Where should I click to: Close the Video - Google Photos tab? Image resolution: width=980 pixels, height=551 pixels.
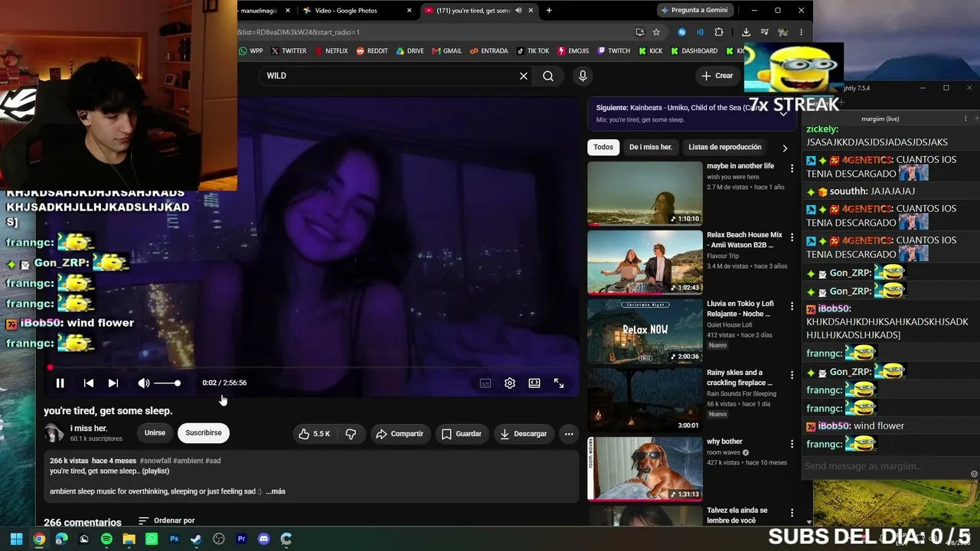[x=410, y=11]
